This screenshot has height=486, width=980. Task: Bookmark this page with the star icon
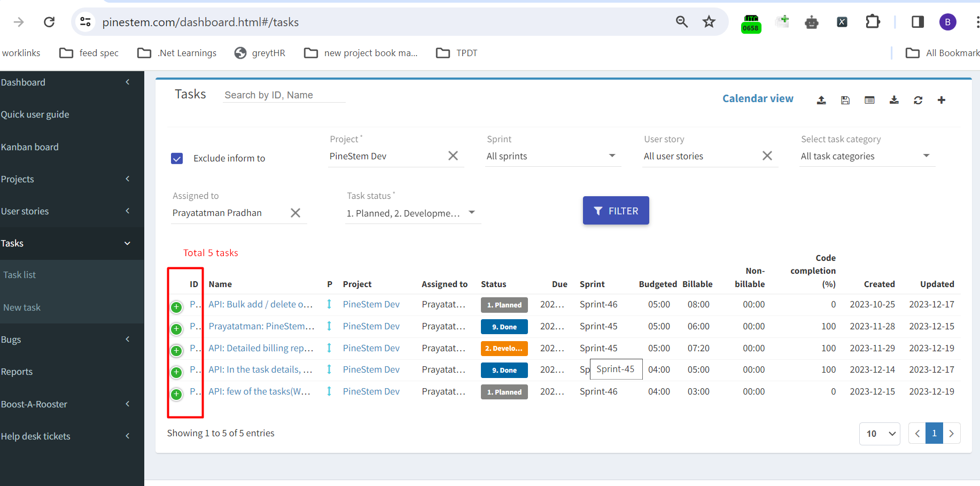pos(709,22)
